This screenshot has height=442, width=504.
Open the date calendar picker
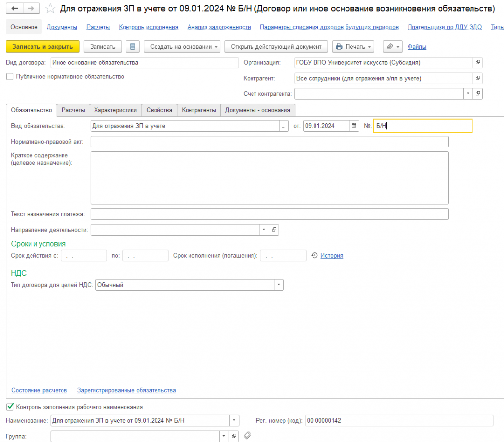coord(354,126)
